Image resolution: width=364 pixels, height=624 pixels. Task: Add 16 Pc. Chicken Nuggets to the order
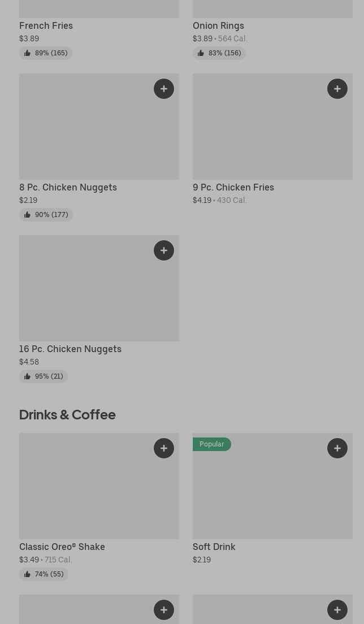164,250
